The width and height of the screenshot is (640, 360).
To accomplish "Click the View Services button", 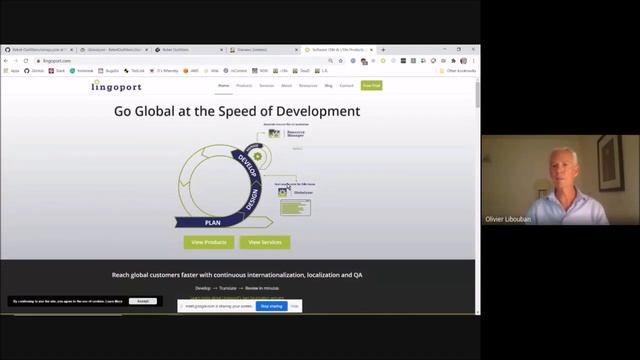I will point(265,242).
